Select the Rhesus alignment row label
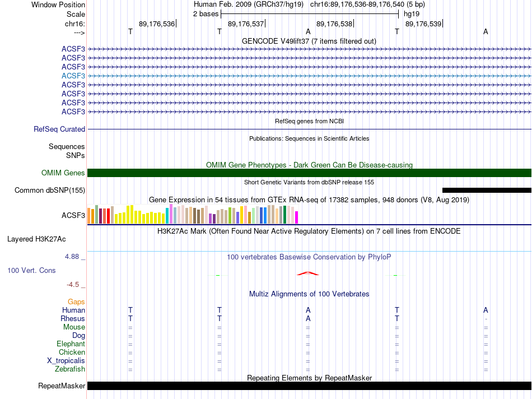 point(73,318)
